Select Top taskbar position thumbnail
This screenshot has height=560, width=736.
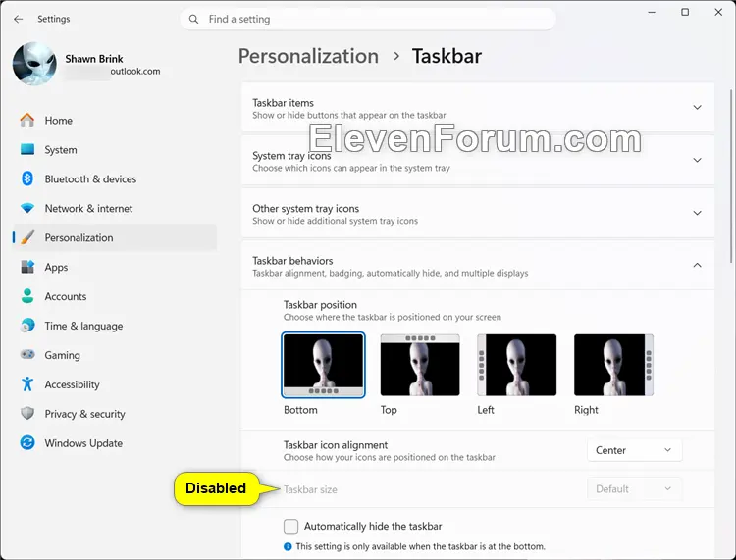pos(420,365)
